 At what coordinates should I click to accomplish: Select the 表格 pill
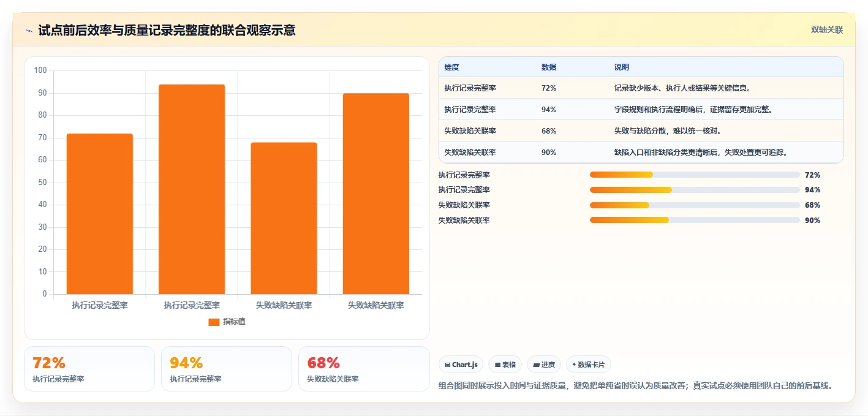(x=505, y=365)
